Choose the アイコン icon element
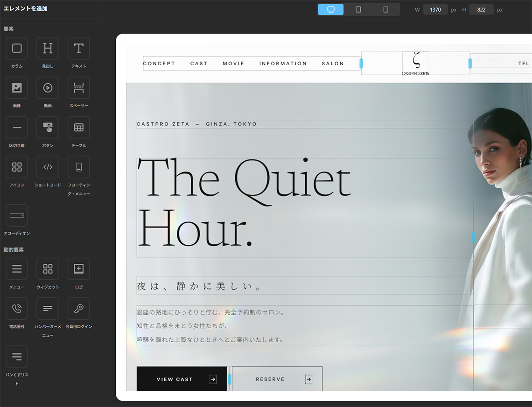The width and height of the screenshot is (532, 407). (17, 167)
